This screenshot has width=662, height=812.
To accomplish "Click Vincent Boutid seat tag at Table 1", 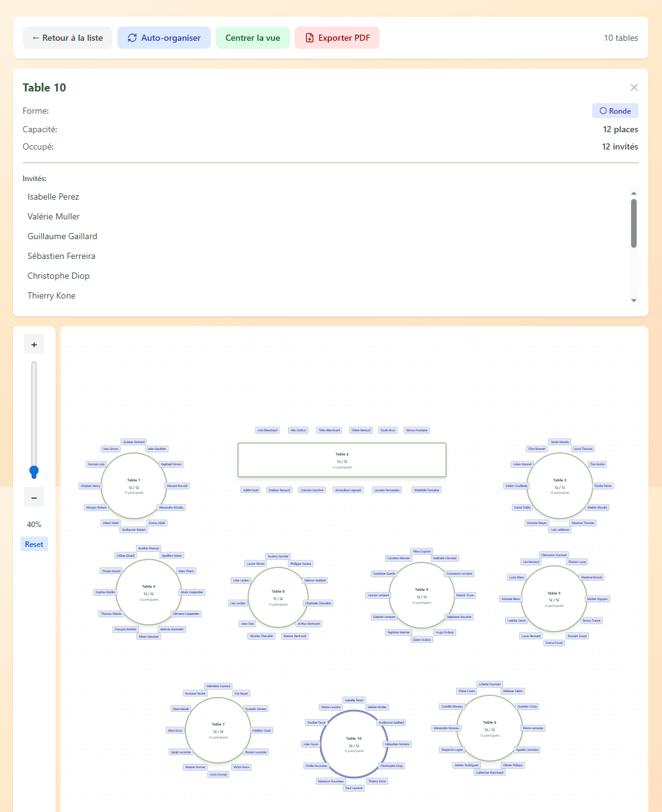I will tap(177, 486).
